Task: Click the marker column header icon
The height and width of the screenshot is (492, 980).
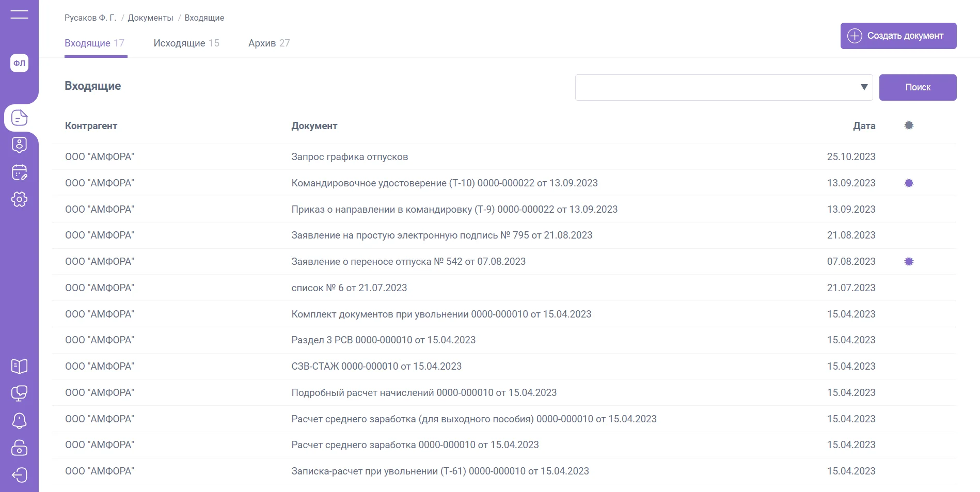Action: click(909, 125)
